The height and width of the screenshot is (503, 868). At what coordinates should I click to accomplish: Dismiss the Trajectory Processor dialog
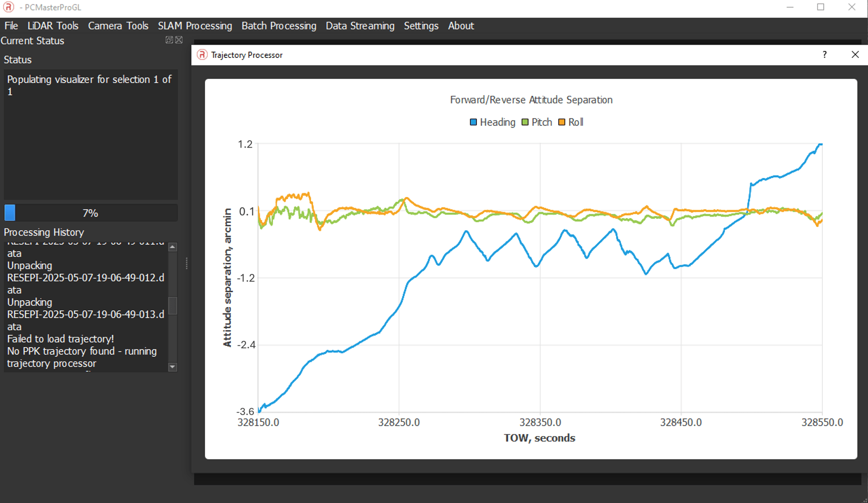tap(855, 55)
